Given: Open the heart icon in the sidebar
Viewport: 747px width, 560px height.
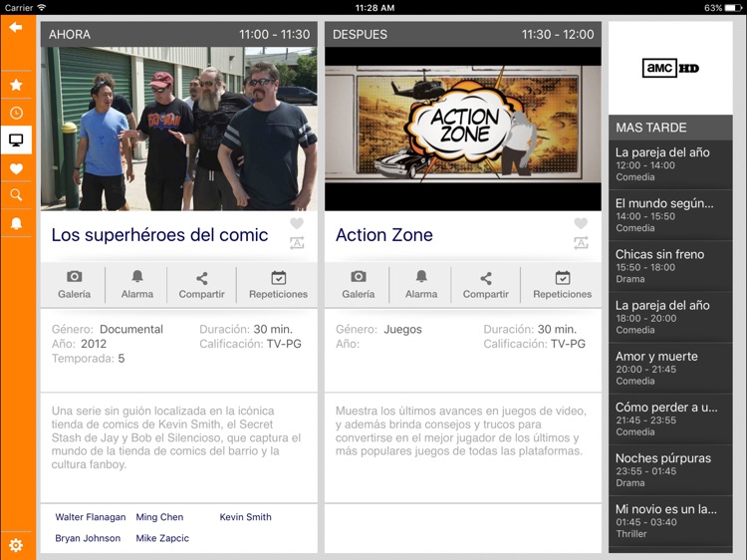Looking at the screenshot, I should coord(16,168).
